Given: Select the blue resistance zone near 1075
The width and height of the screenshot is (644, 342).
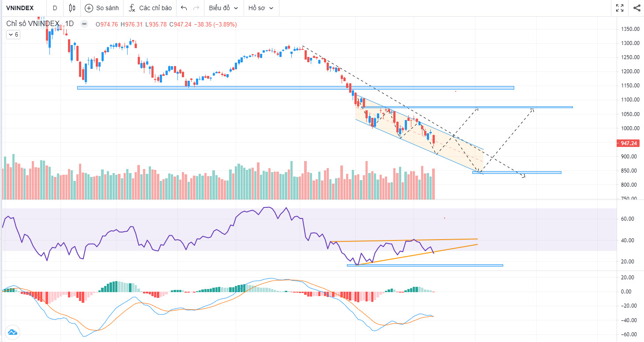Looking at the screenshot, I should [467, 107].
